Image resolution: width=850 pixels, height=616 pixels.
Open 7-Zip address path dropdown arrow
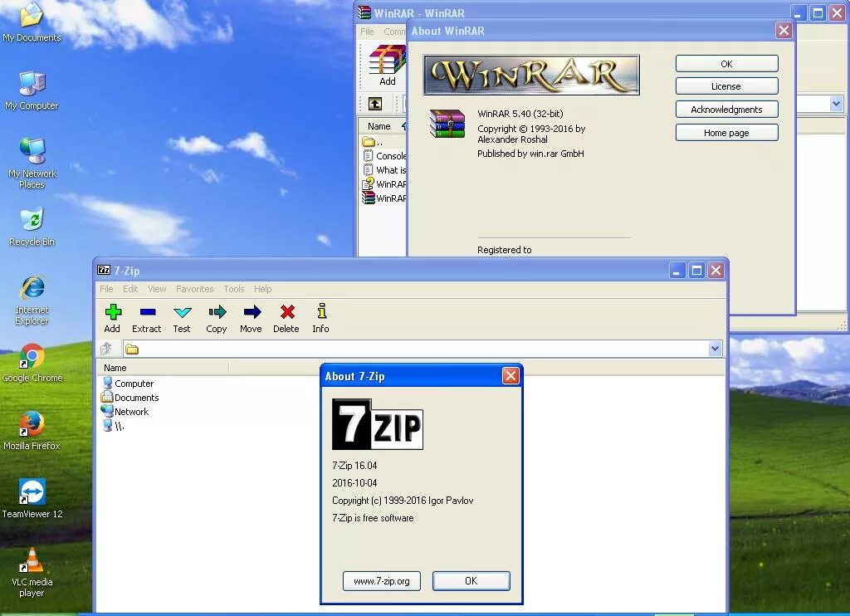[715, 349]
